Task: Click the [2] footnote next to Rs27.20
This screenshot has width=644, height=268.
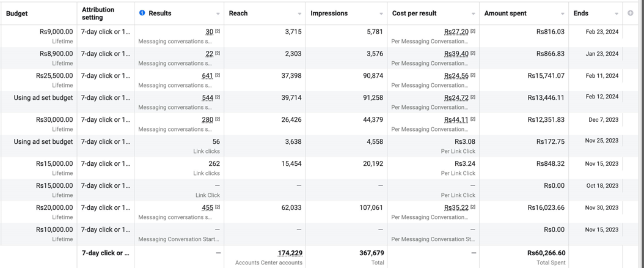Action: point(473,31)
